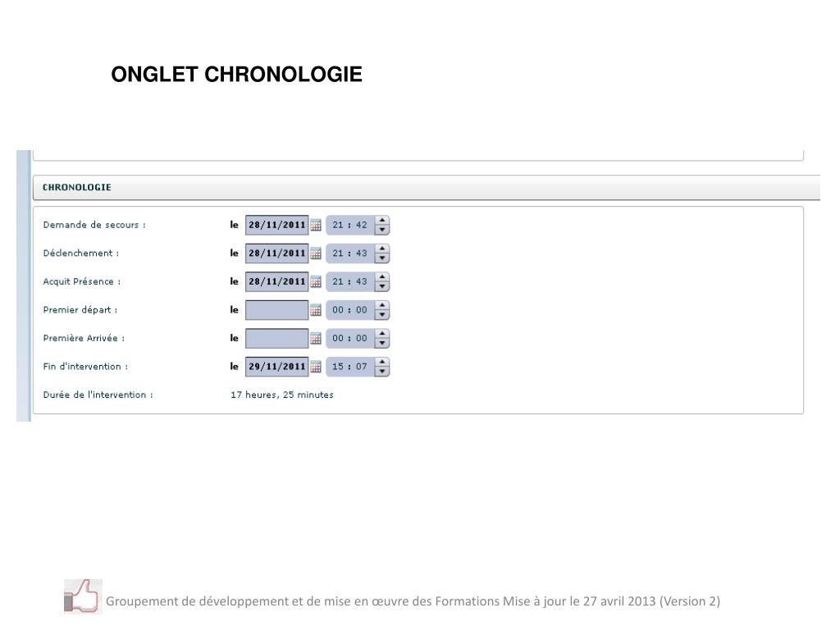Click the Fin d'intervention date field 29/11/2011
The image size is (840, 630).
[277, 367]
